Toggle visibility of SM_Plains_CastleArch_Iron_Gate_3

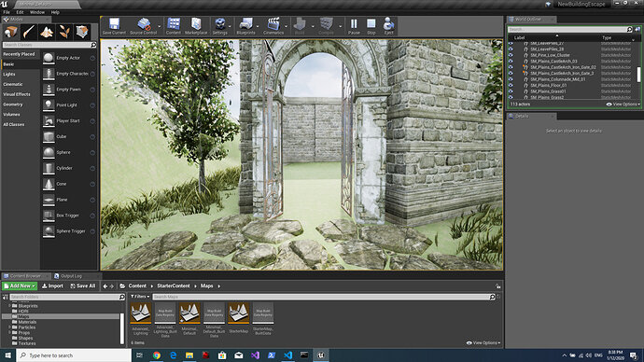(x=511, y=73)
